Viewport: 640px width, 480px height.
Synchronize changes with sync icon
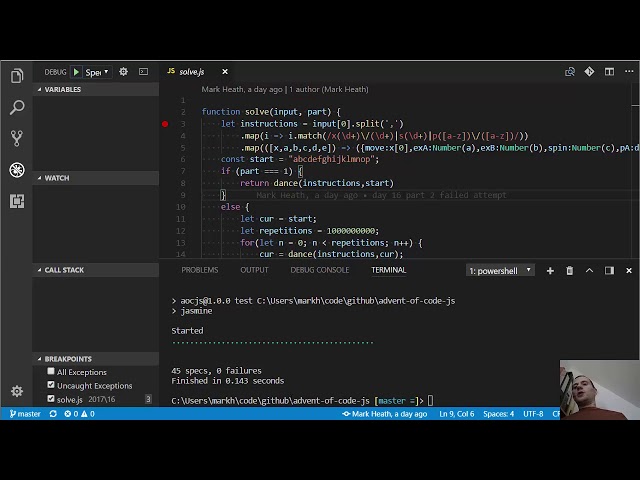[x=53, y=413]
